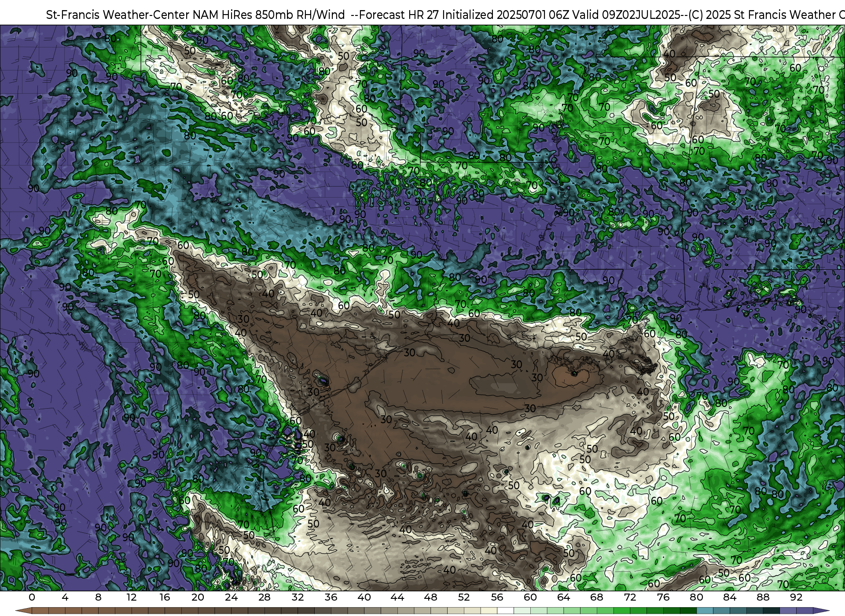Click the '72' label on the color scale
The height and width of the screenshot is (616, 845).
coord(630,597)
